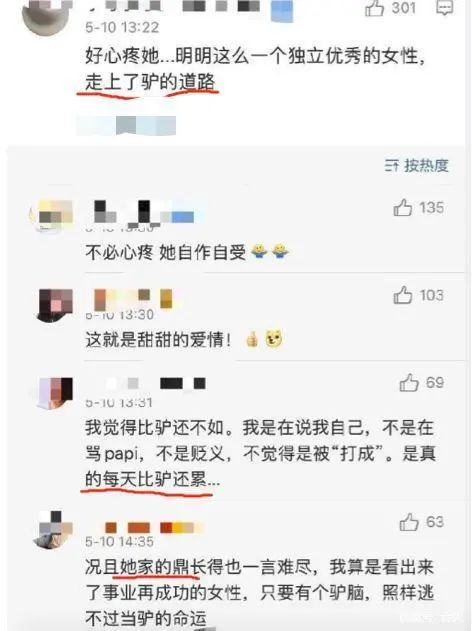Like the reply with 63 likes
This screenshot has width=472, height=631.
point(409,522)
